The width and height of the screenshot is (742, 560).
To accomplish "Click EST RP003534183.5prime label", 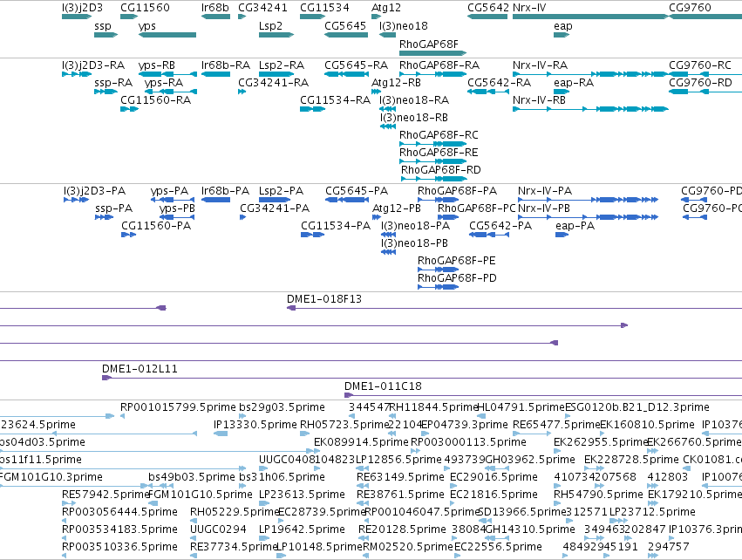I will (x=119, y=529).
